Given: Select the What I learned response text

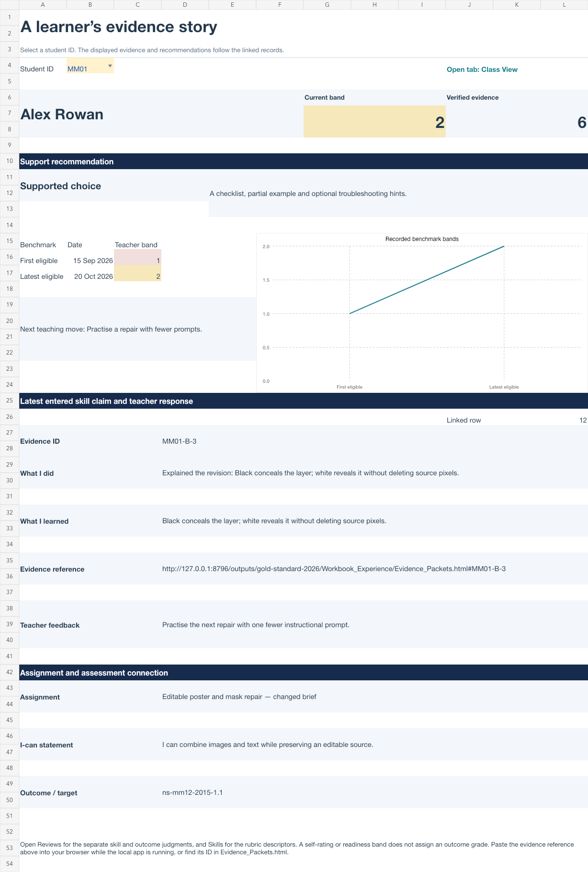Looking at the screenshot, I should tap(274, 521).
